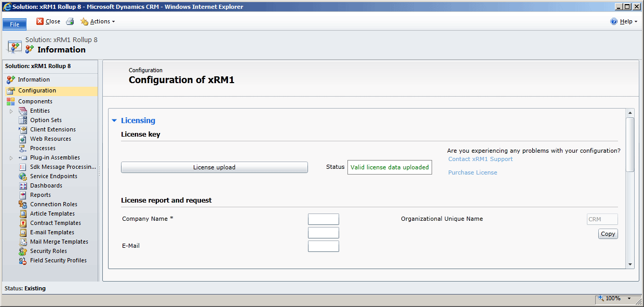Click the 'Configuration of xRM1' heading

pyautogui.click(x=182, y=80)
